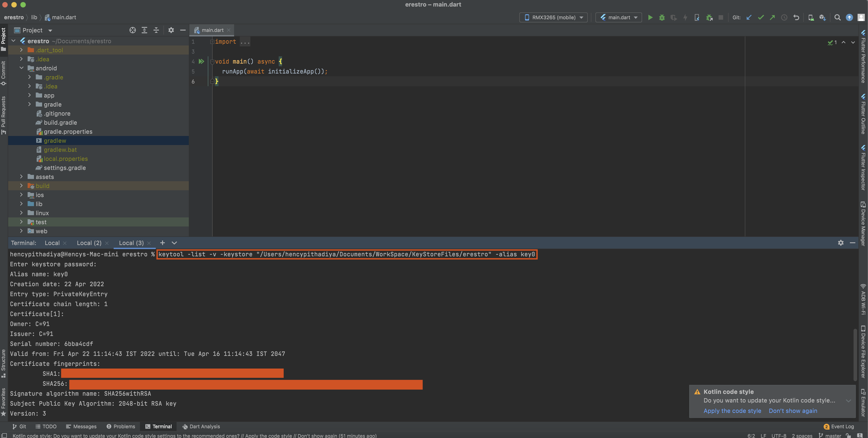This screenshot has width=868, height=438.
Task: Close the Local (3) terminal tab
Action: pyautogui.click(x=149, y=243)
